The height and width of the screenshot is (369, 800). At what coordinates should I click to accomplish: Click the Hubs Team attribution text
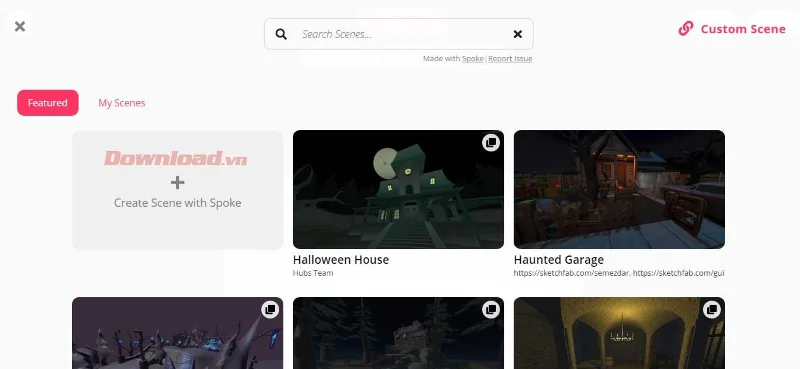(313, 273)
